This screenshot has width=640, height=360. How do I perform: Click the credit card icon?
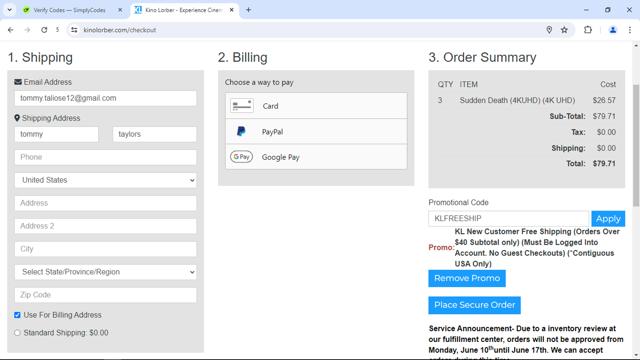[242, 106]
